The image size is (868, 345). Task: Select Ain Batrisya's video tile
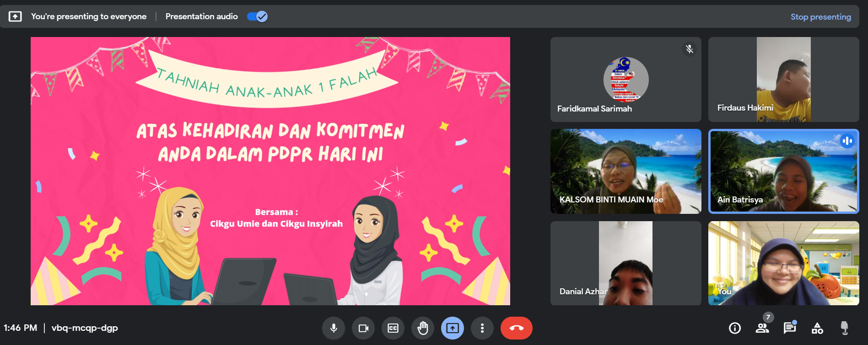click(x=783, y=171)
